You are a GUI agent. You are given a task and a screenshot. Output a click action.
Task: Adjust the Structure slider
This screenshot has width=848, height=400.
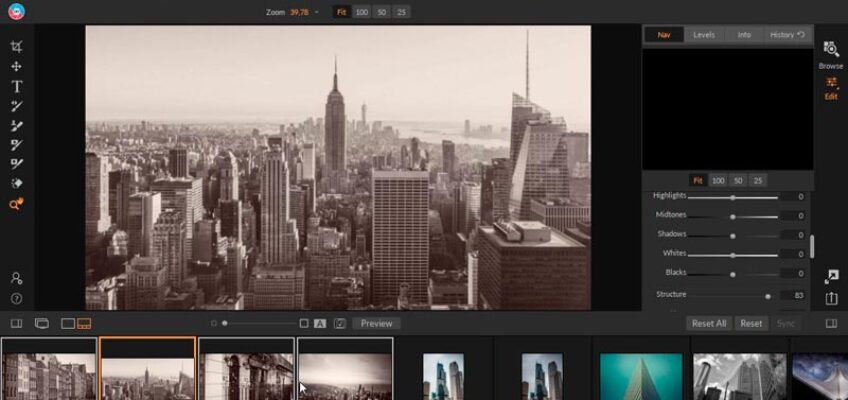(x=733, y=296)
